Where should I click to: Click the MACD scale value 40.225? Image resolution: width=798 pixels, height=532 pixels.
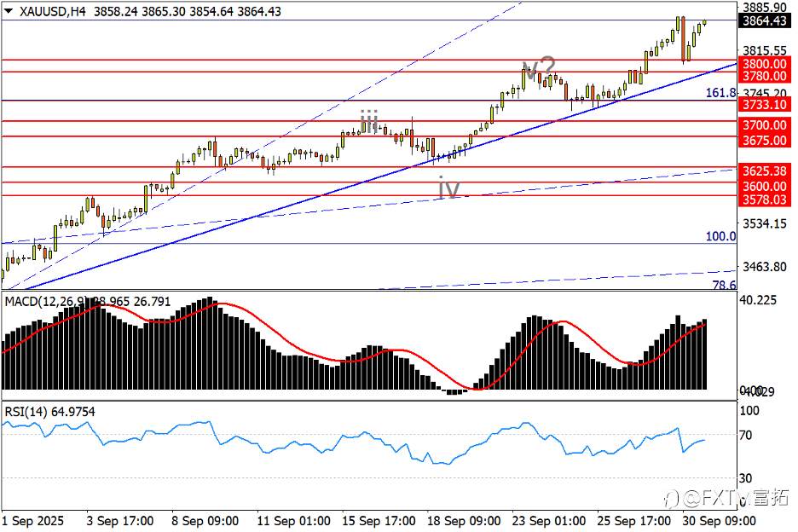[758, 300]
